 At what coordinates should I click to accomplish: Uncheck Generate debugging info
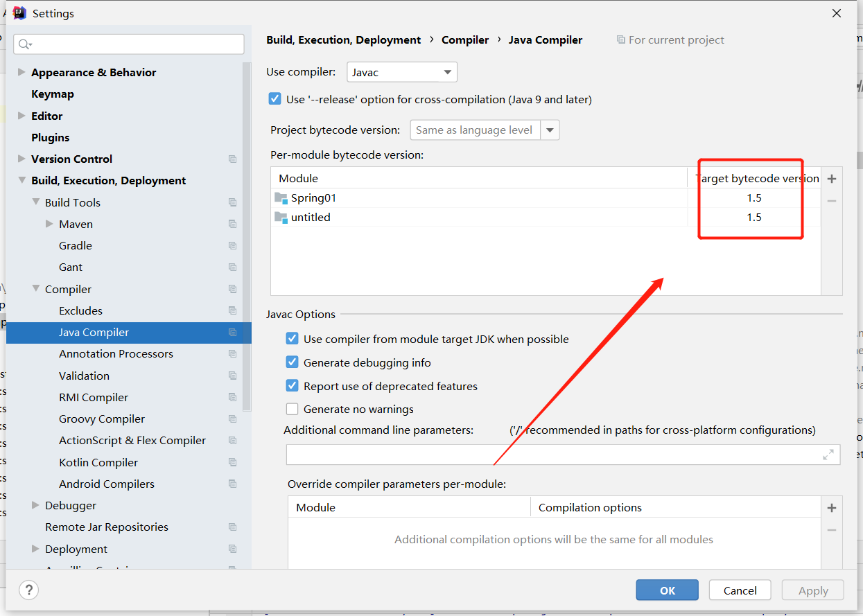tap(293, 362)
